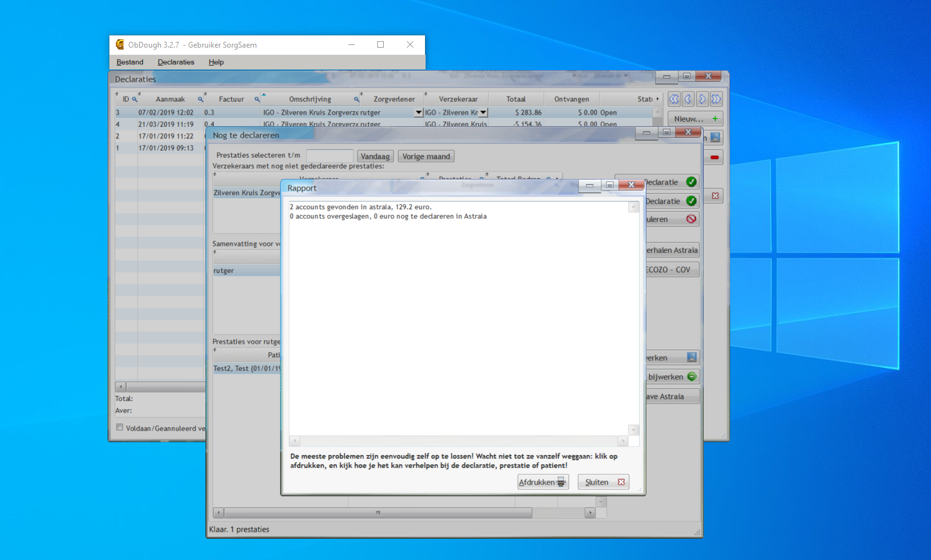Click the '0 accounts overgeslagen' report line
The image size is (931, 560).
click(x=388, y=216)
